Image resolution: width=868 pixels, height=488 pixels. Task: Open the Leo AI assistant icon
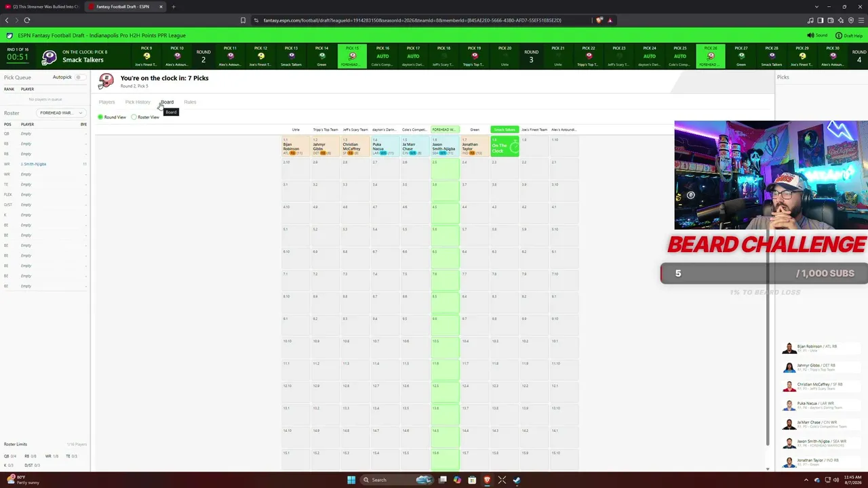(x=840, y=20)
